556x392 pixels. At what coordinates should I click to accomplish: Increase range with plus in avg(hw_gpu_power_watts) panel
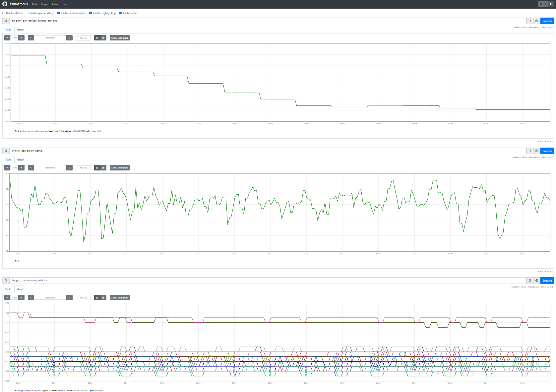pos(22,168)
